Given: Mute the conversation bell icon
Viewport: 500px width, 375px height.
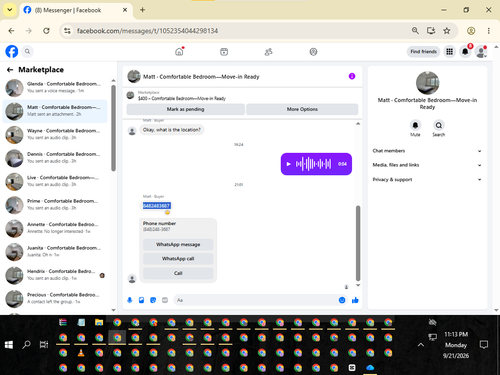Looking at the screenshot, I should tap(415, 125).
